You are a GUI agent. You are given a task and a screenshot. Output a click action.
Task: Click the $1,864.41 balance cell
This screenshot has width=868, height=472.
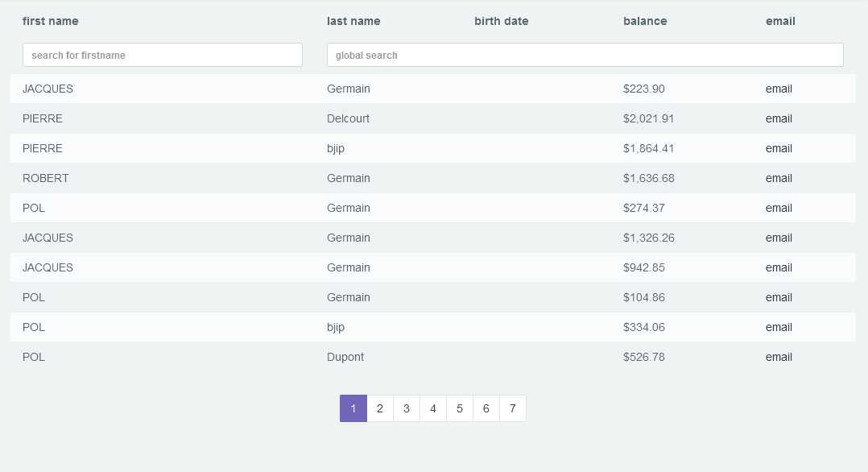648,148
